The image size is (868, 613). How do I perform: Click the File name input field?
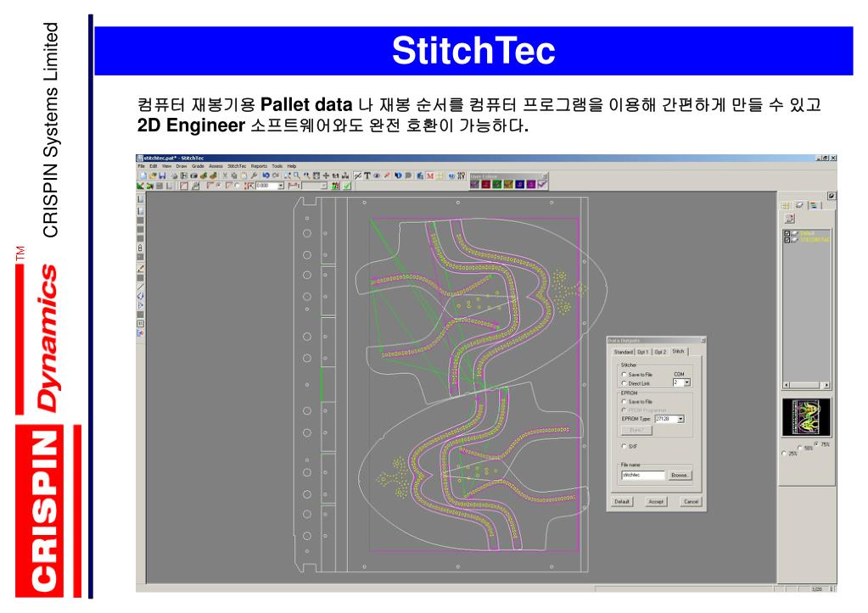coord(643,476)
